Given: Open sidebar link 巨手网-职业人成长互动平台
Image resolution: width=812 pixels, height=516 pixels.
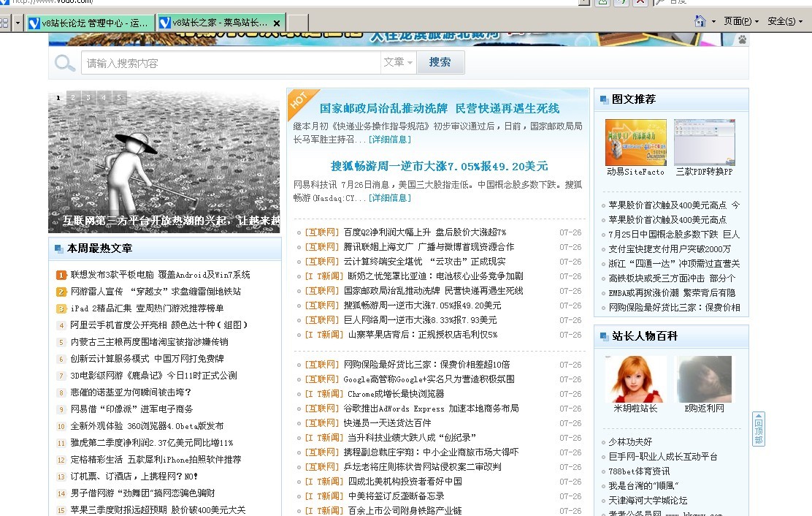Looking at the screenshot, I should pyautogui.click(x=663, y=457).
